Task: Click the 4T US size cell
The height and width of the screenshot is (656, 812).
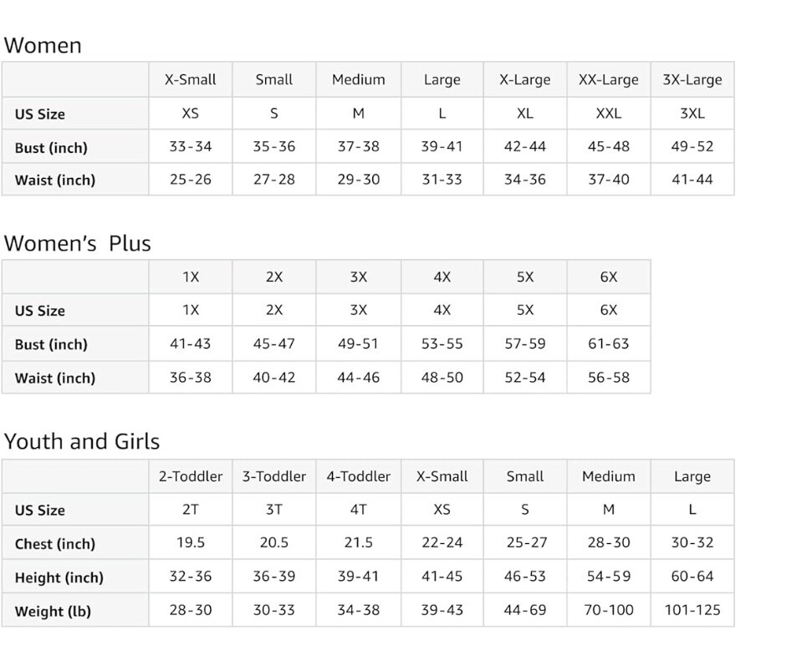Action: [x=358, y=510]
